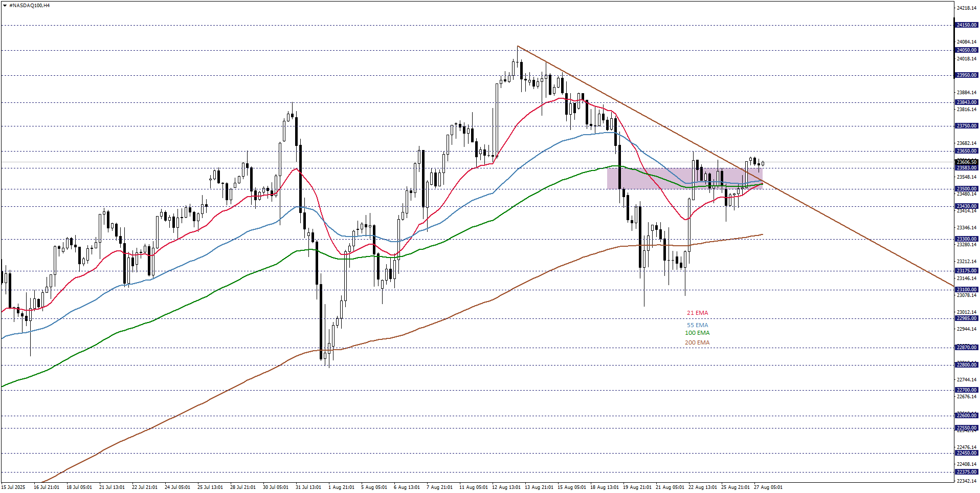This screenshot has width=980, height=493.
Task: Select the 22375.00 price level label
Action: coord(966,472)
